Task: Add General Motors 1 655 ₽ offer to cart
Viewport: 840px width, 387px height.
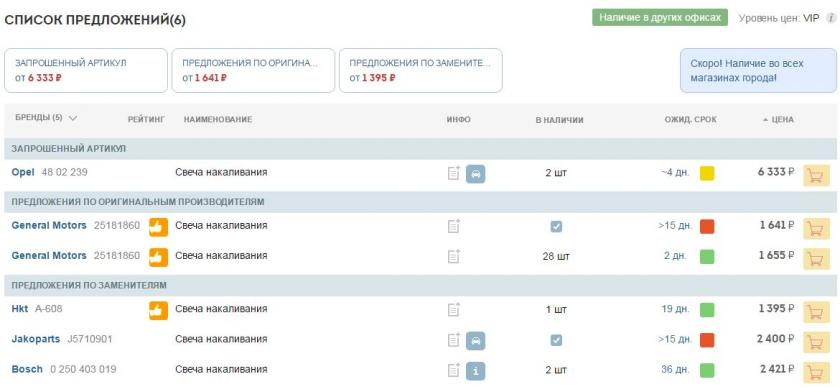Action: point(816,259)
